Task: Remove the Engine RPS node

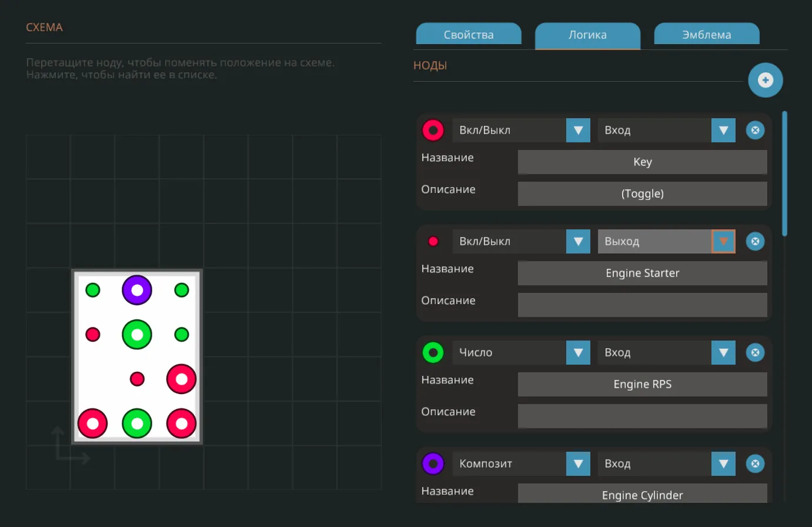Action: click(x=755, y=352)
